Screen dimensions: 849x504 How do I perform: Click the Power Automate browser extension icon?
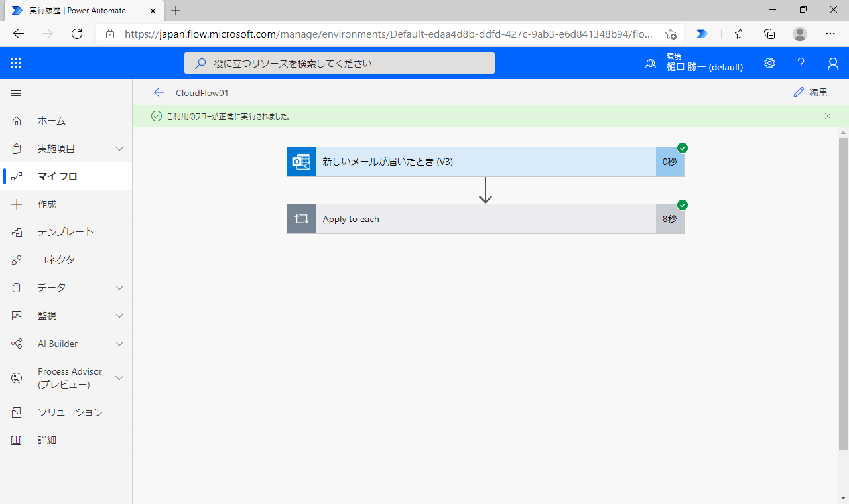coord(702,34)
